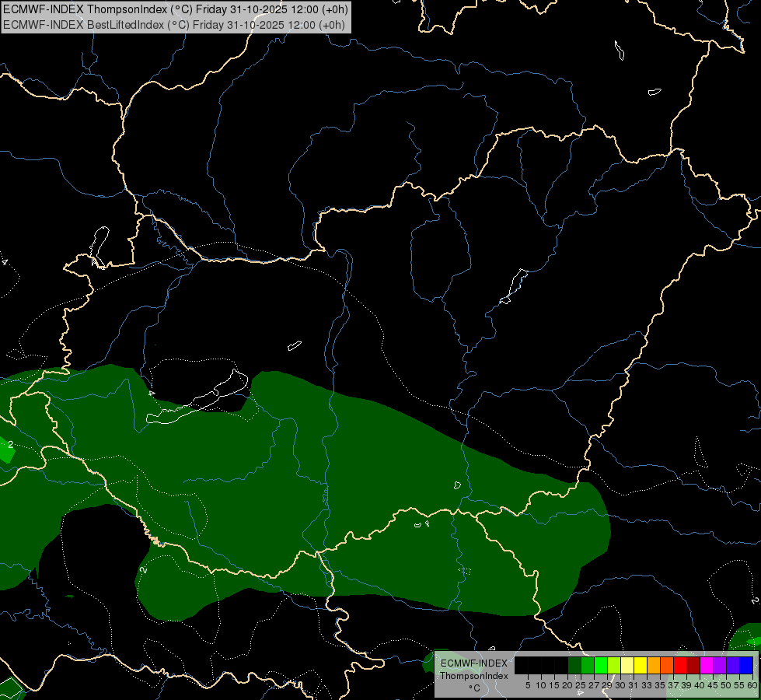Select the orange 33–35 legend swatch
This screenshot has height=700, width=761.
[654, 665]
